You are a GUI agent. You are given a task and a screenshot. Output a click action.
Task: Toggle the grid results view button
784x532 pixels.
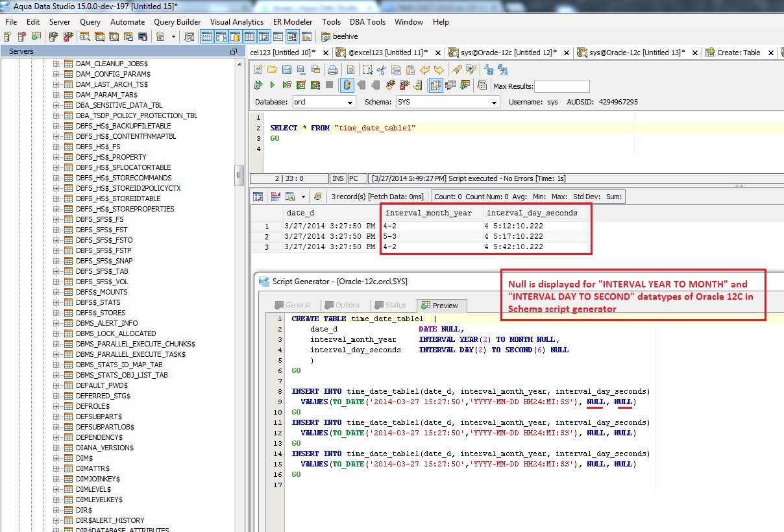coord(436,86)
